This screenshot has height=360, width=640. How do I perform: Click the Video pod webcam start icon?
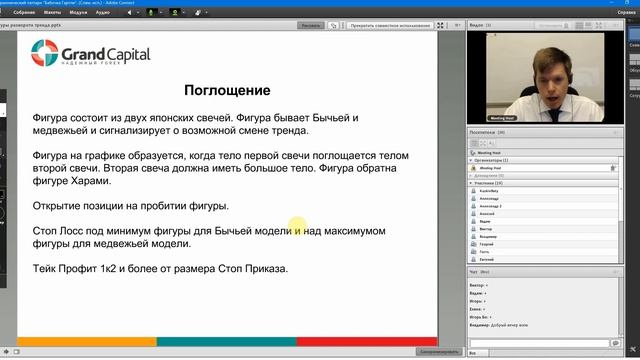coord(566,25)
